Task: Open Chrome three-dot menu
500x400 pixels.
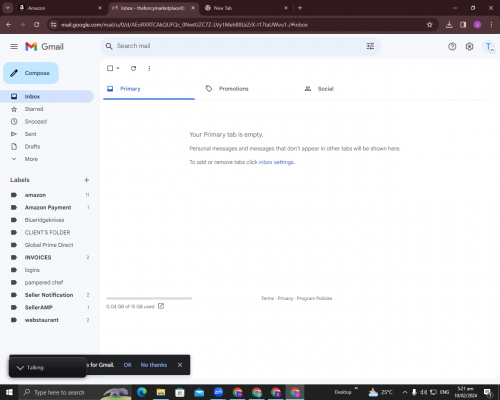Action: click(491, 25)
